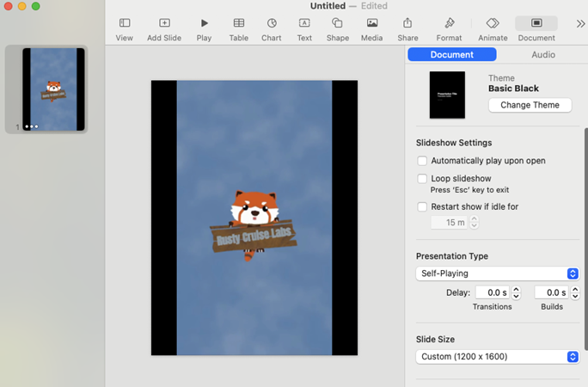Switch to the Audio tab

pyautogui.click(x=543, y=54)
